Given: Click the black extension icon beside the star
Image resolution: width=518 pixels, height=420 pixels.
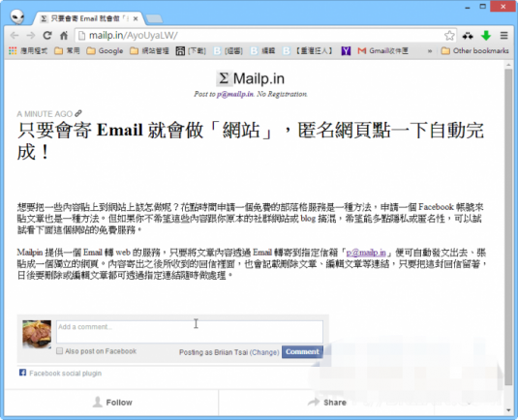Looking at the screenshot, I should tap(468, 36).
